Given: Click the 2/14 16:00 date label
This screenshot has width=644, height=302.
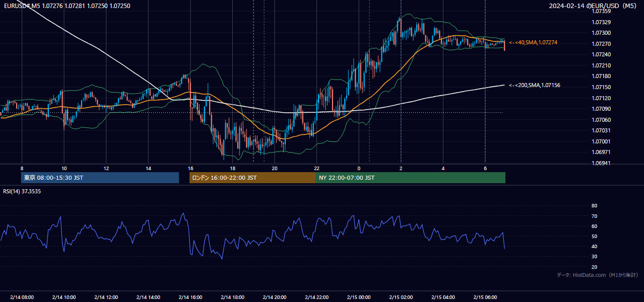Looking at the screenshot, I should click(190, 297).
